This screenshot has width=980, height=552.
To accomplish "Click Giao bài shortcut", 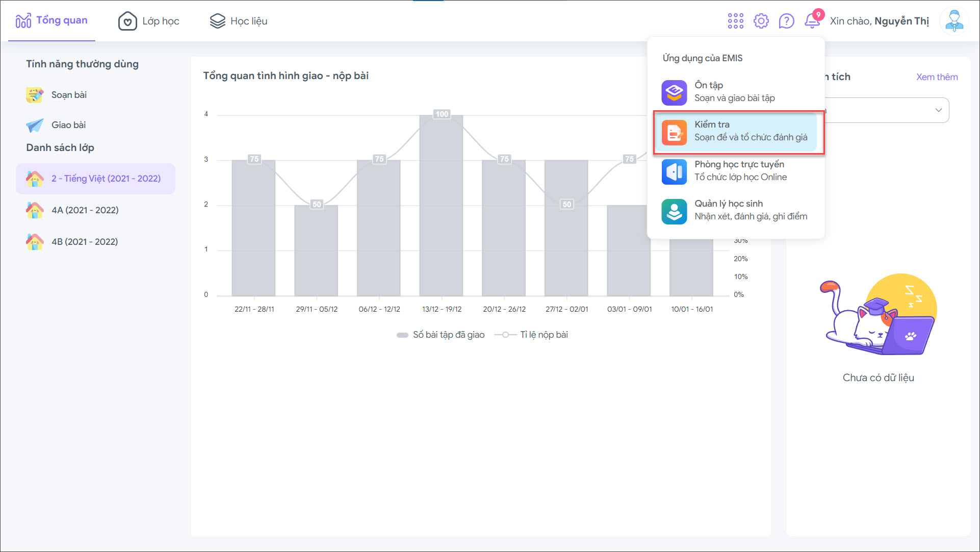I will [x=68, y=125].
